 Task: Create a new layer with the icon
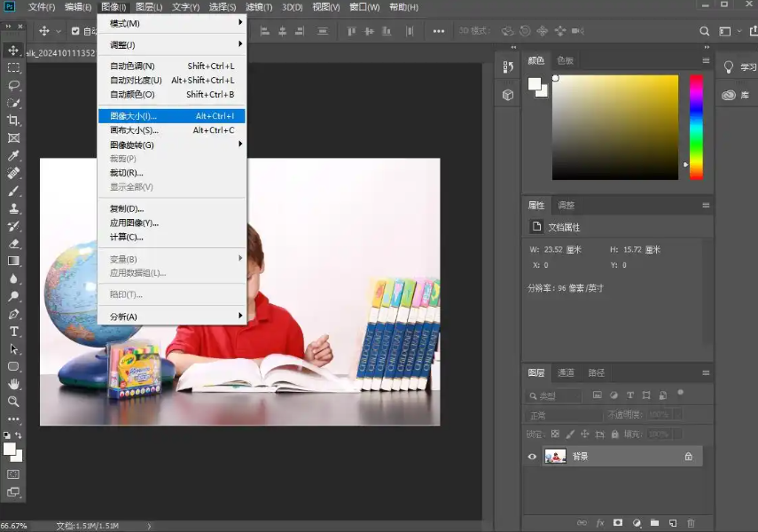[673, 523]
